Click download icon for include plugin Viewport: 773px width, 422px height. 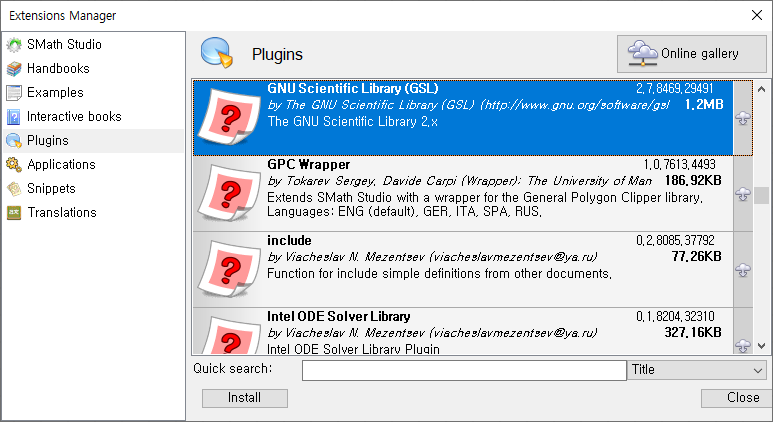click(x=742, y=270)
